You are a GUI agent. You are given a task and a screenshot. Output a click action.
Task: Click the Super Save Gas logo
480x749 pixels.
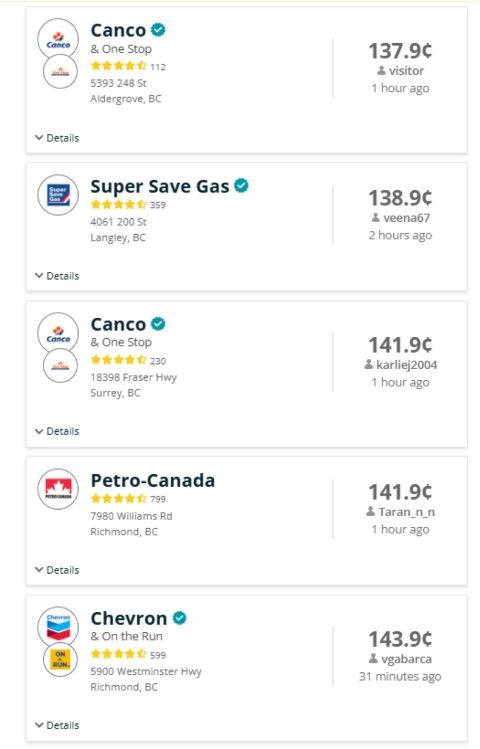pyautogui.click(x=58, y=195)
